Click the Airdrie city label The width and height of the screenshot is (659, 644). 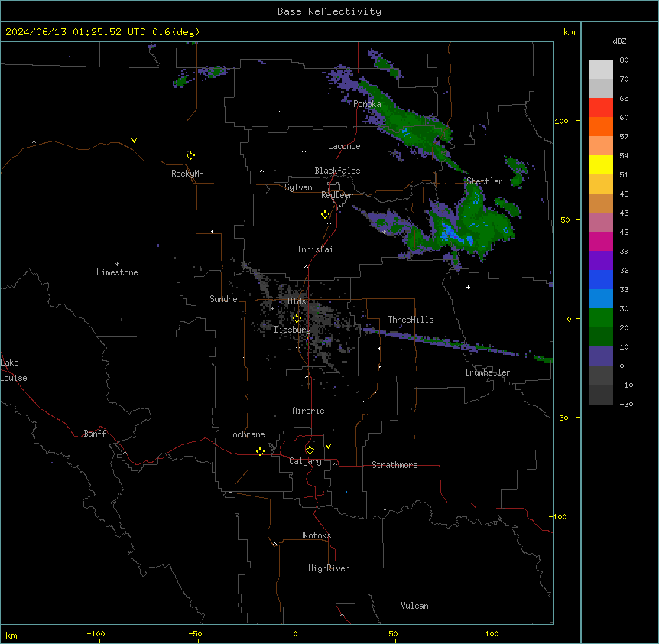(308, 411)
